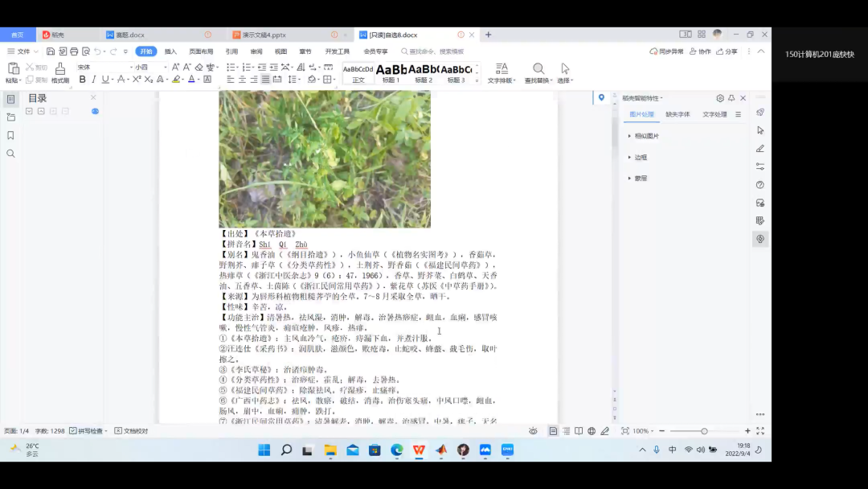Image resolution: width=868 pixels, height=489 pixels.
Task: Switch to the 插入 ribbon tab
Action: click(x=170, y=51)
